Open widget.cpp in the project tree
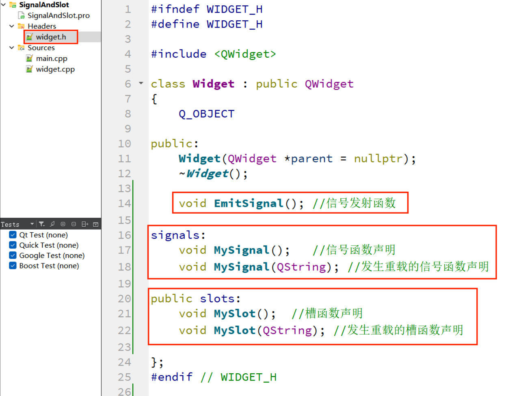Viewport: 532px width, 396px height. coord(55,69)
